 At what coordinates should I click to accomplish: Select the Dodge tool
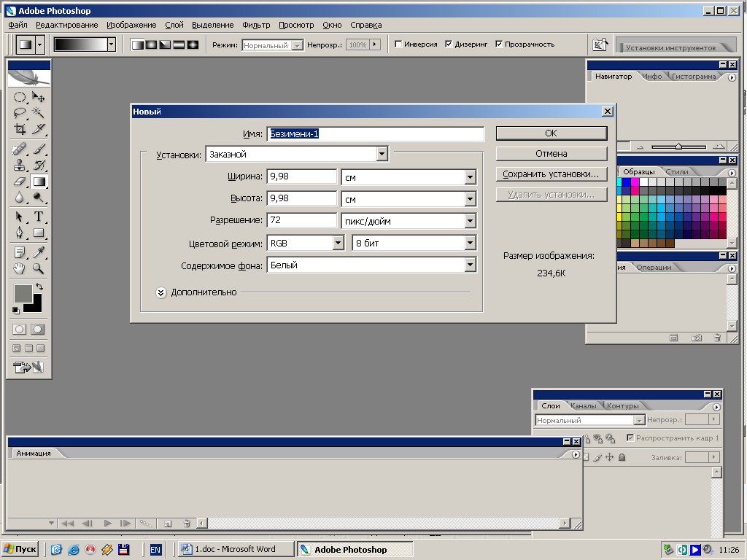[38, 197]
